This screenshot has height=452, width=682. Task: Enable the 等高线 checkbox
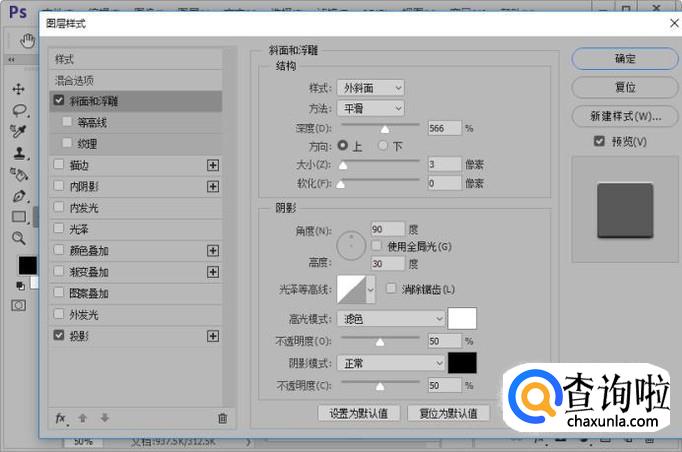coord(67,122)
